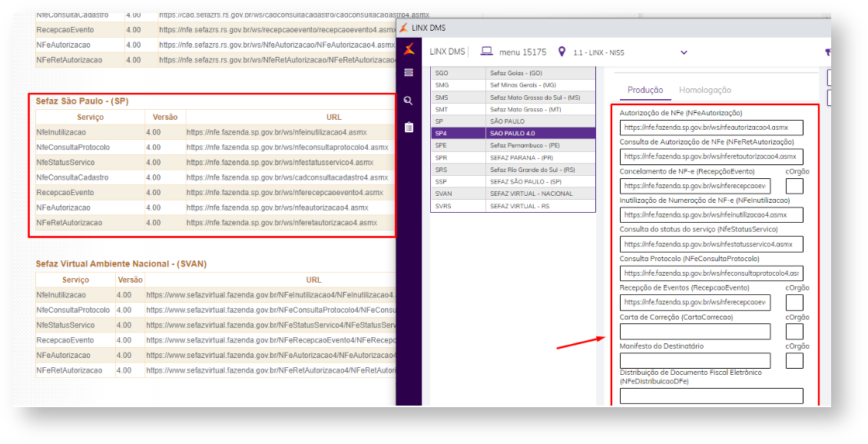
Task: Click SP NFeRetAutorizacao URL in the background document
Action: (x=282, y=223)
